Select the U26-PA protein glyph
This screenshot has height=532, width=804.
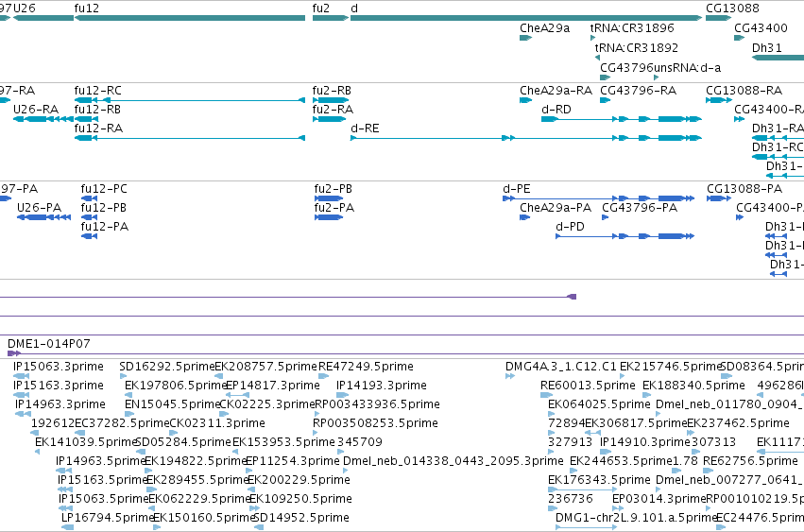pyautogui.click(x=44, y=217)
